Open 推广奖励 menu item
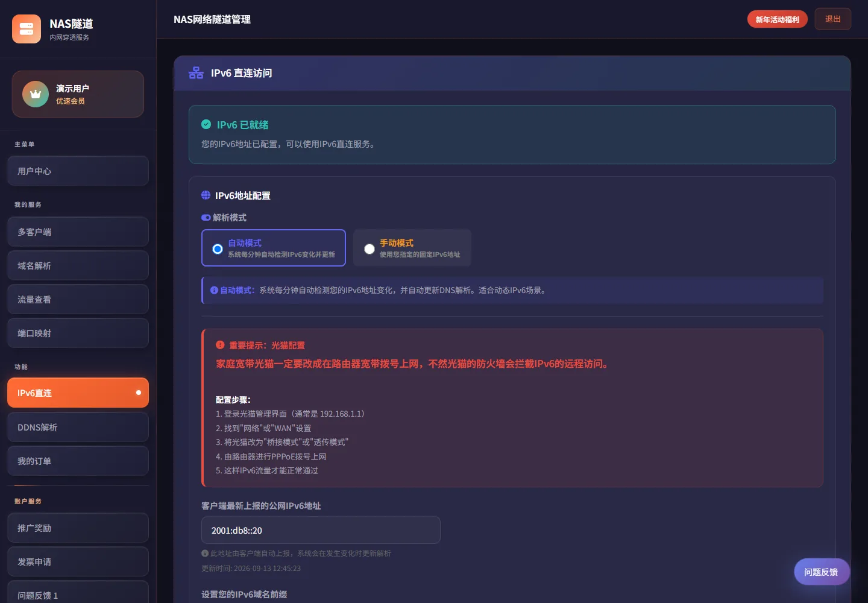 (x=78, y=528)
